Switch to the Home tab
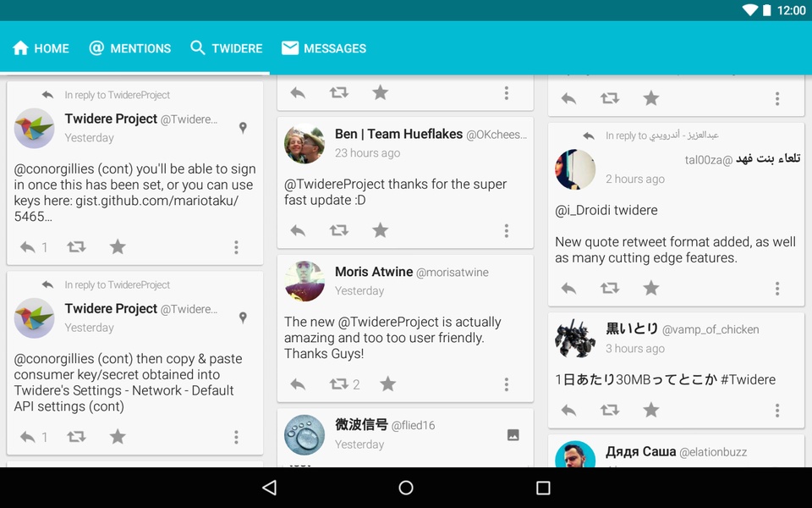 [41, 48]
